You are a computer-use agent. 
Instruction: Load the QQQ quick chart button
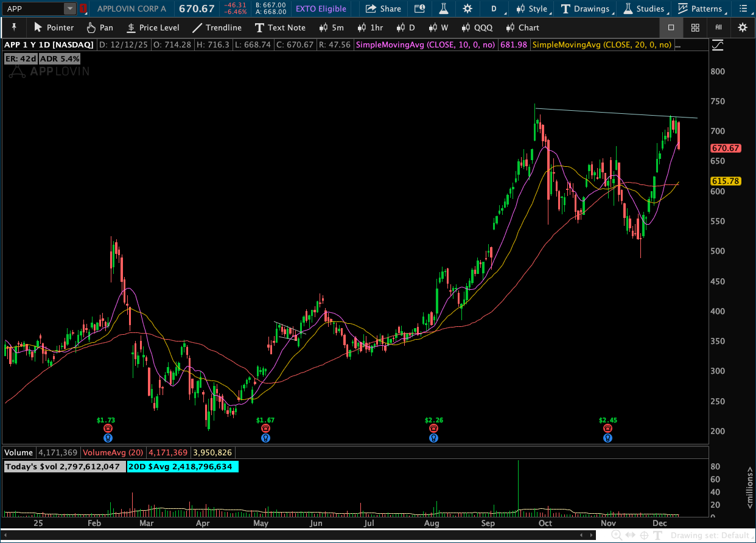pyautogui.click(x=477, y=27)
